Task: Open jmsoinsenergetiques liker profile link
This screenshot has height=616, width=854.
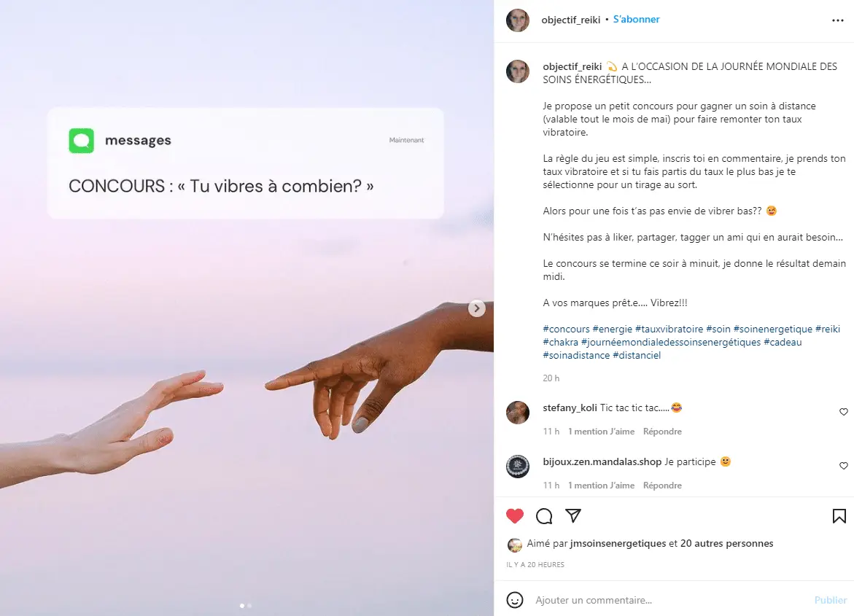Action: click(618, 543)
